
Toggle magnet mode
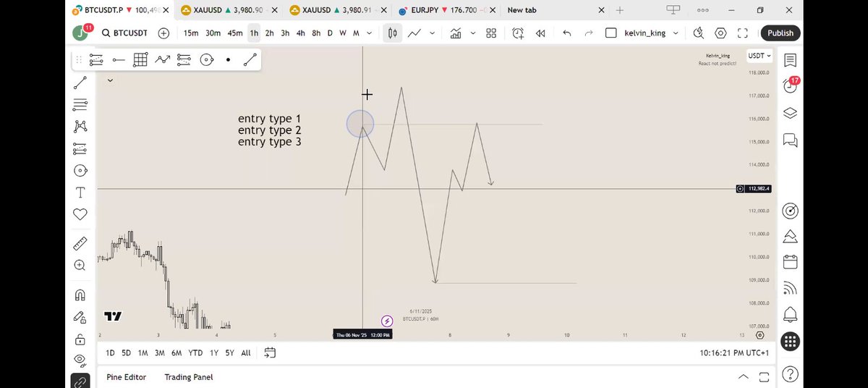point(80,295)
